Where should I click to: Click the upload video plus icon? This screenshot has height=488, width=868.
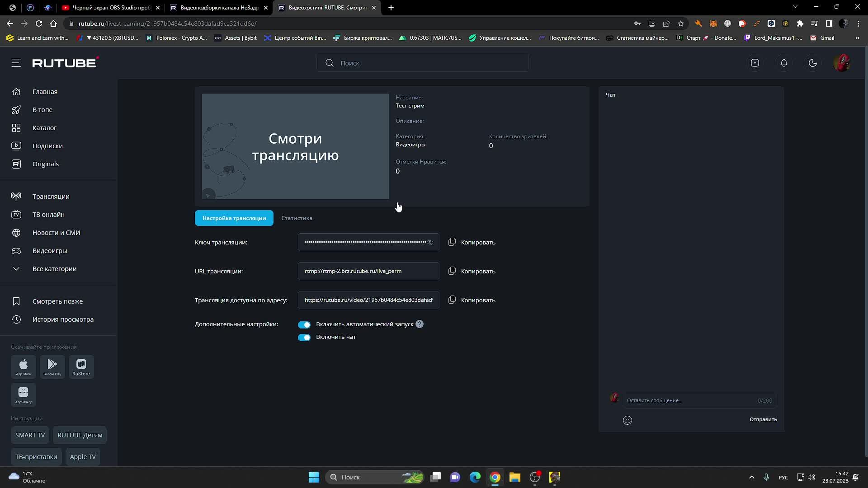(x=755, y=63)
